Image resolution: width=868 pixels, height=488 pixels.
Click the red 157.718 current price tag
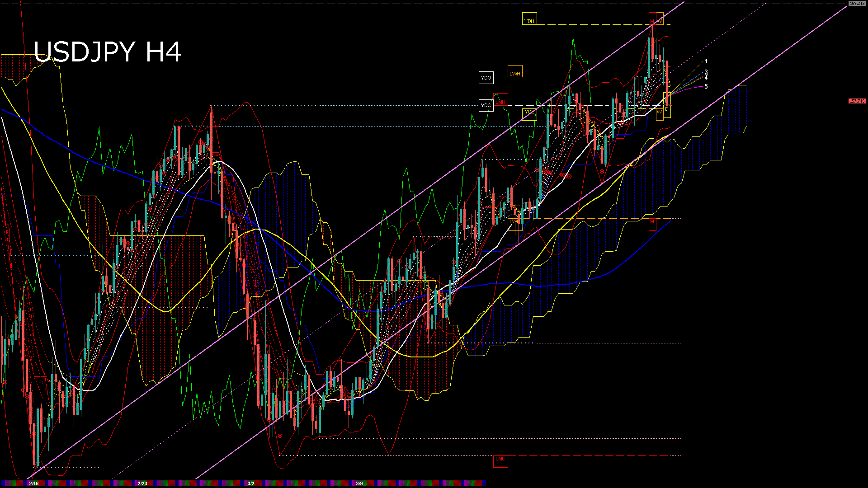[x=857, y=101]
